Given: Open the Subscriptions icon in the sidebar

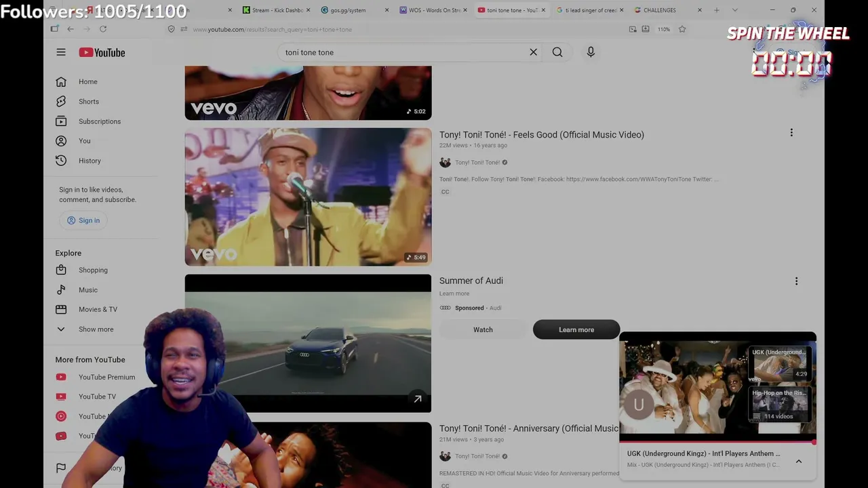Looking at the screenshot, I should coord(61,121).
